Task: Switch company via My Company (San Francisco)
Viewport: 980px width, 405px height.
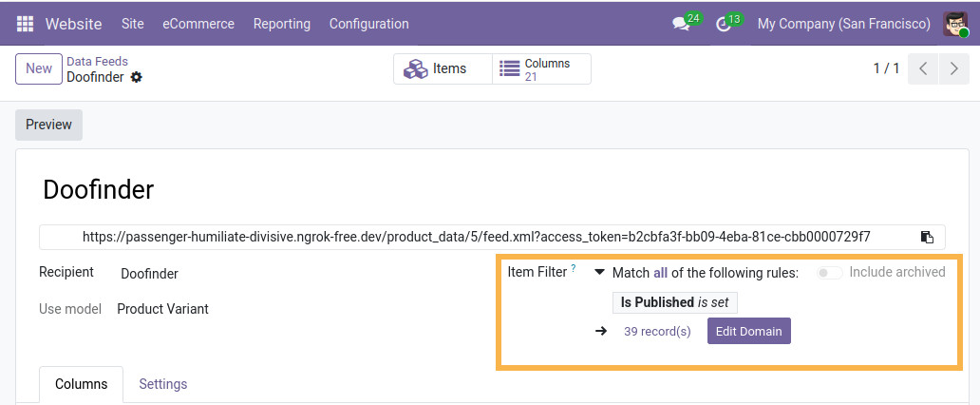Action: tap(844, 24)
